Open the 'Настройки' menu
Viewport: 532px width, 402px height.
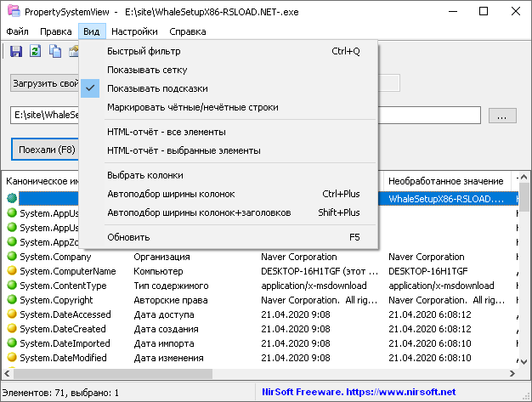click(134, 31)
